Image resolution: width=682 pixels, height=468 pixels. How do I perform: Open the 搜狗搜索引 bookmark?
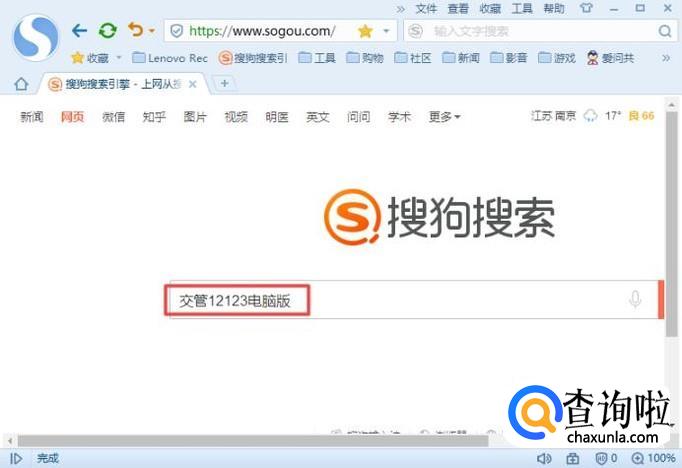pyautogui.click(x=253, y=58)
